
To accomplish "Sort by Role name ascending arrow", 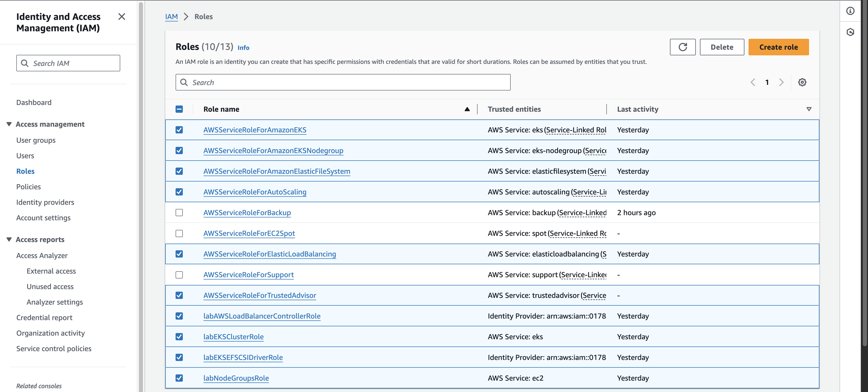I will 467,109.
